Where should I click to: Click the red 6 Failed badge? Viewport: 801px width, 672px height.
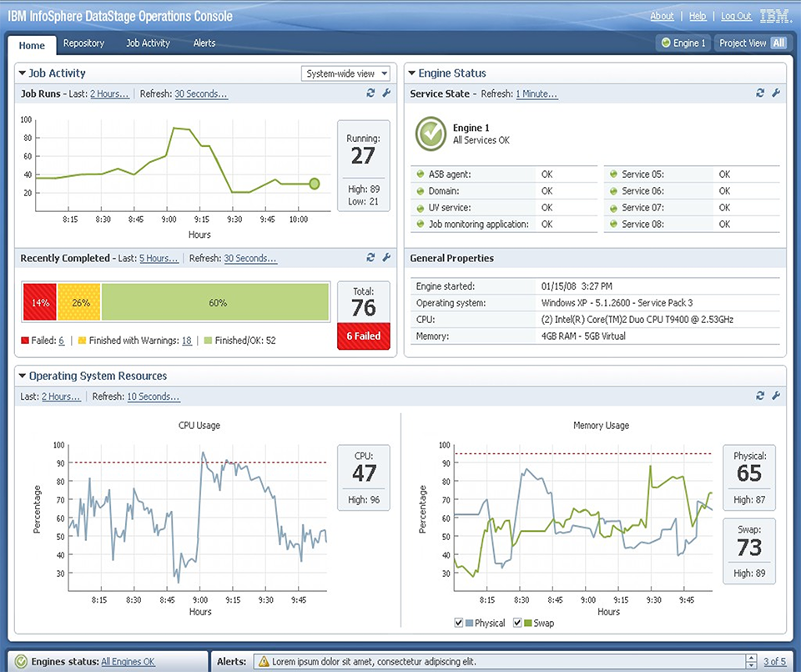(364, 336)
